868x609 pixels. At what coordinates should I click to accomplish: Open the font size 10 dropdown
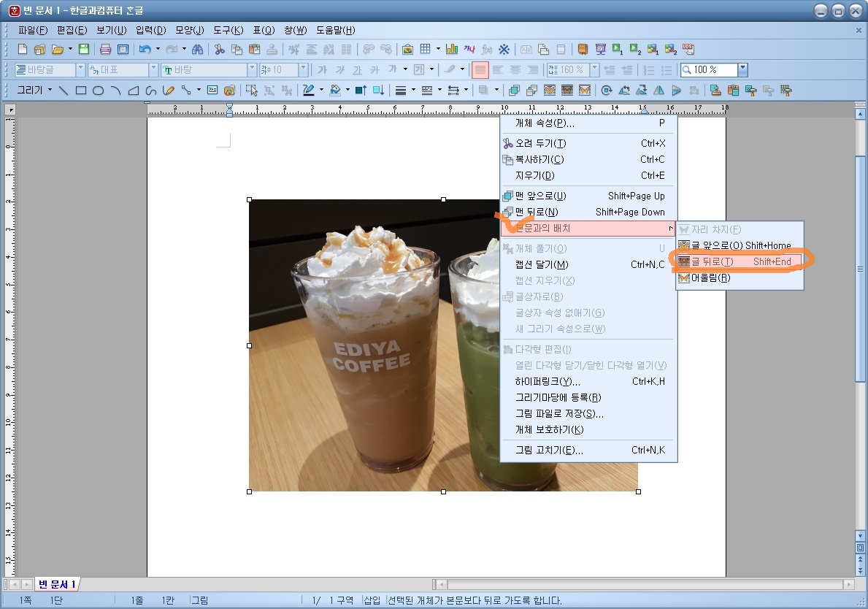(x=303, y=70)
